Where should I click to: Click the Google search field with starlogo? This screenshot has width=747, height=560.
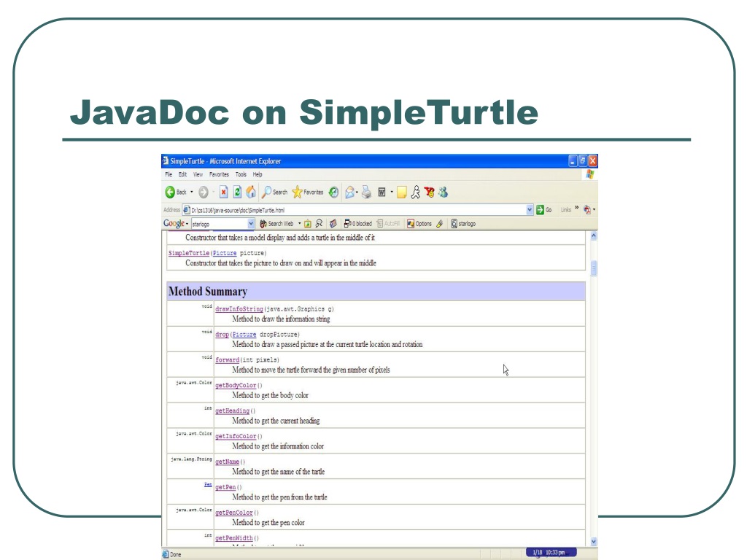pos(223,223)
